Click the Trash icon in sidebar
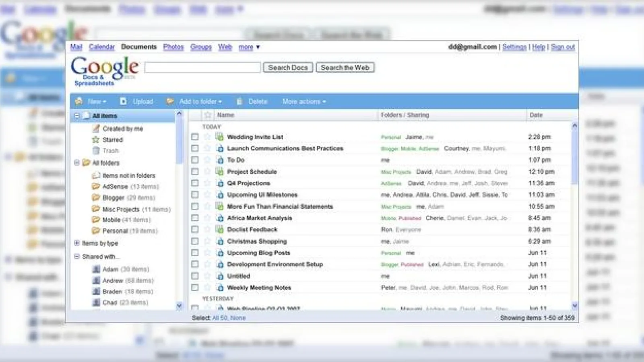644x362 pixels. pyautogui.click(x=96, y=151)
